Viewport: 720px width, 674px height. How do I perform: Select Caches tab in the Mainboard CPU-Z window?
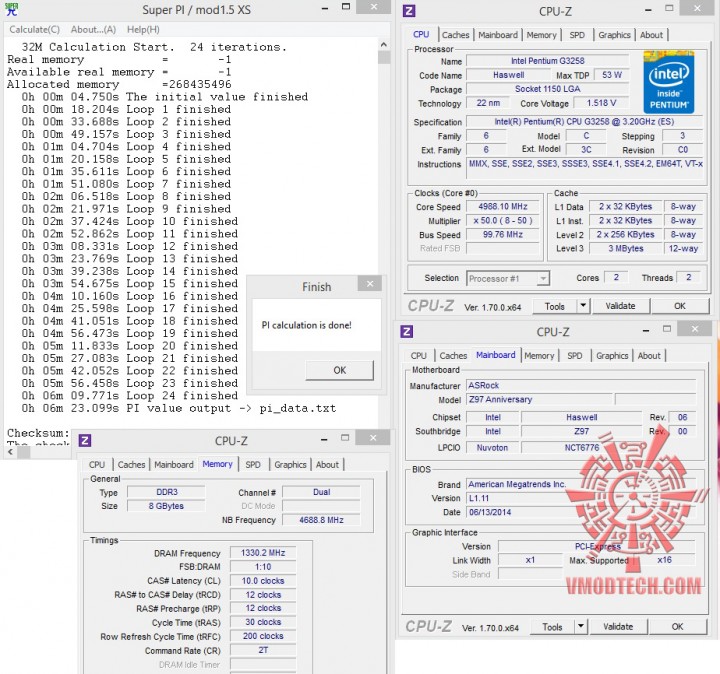point(453,356)
